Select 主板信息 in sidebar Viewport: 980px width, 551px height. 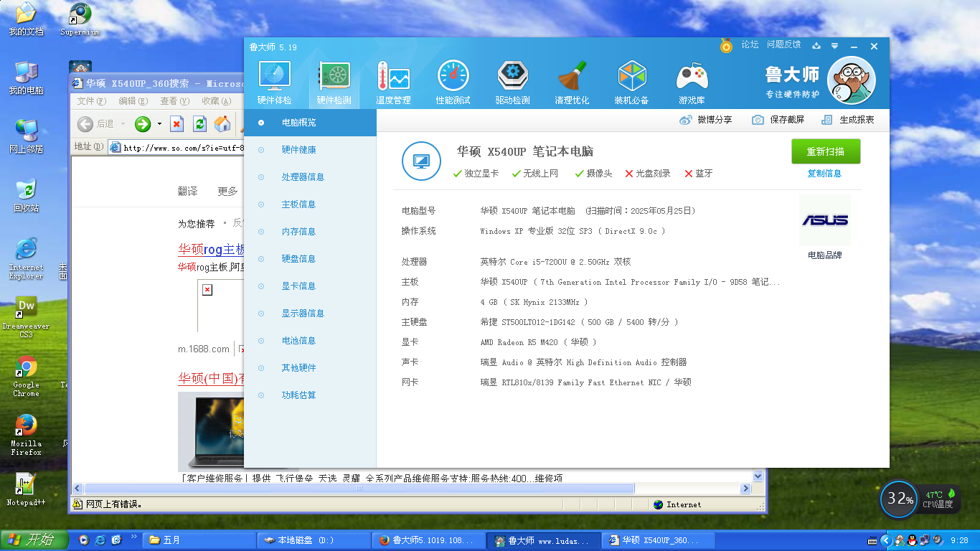(310, 204)
